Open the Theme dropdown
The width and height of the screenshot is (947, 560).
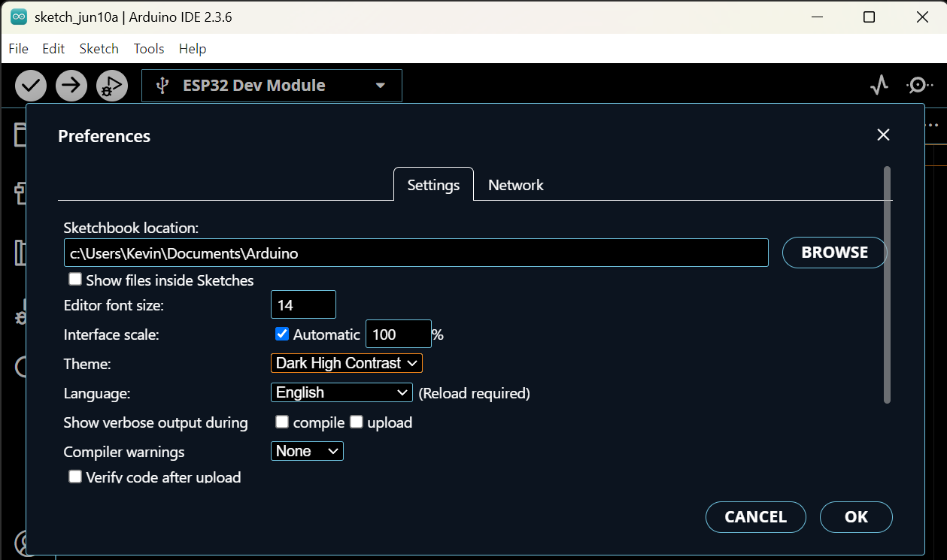coord(347,363)
